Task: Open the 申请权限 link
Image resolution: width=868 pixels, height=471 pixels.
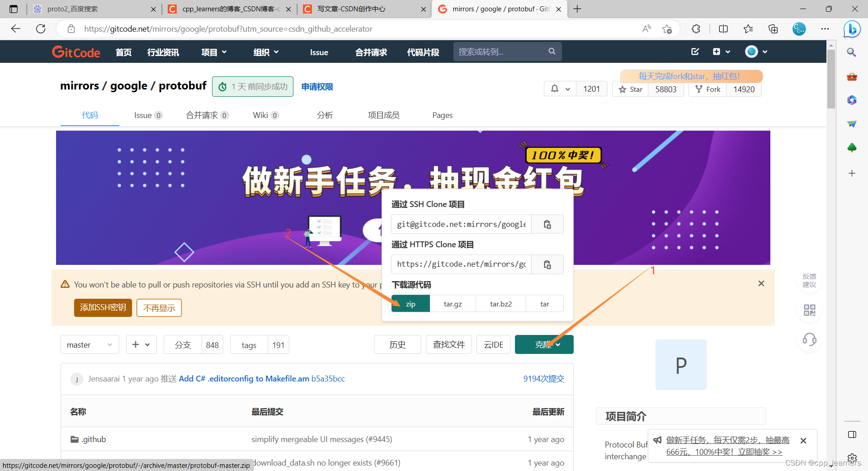Action: [317, 87]
